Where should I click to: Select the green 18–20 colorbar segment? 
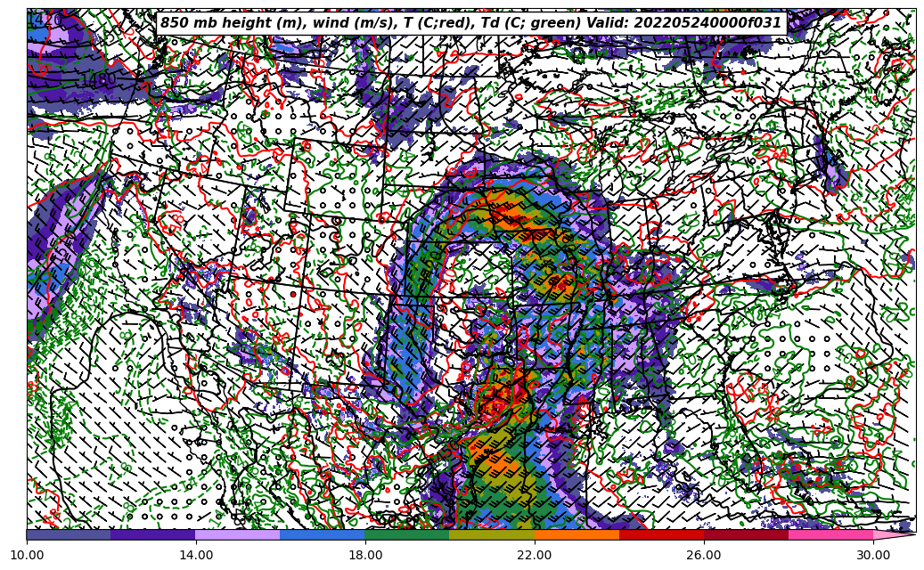click(x=407, y=534)
